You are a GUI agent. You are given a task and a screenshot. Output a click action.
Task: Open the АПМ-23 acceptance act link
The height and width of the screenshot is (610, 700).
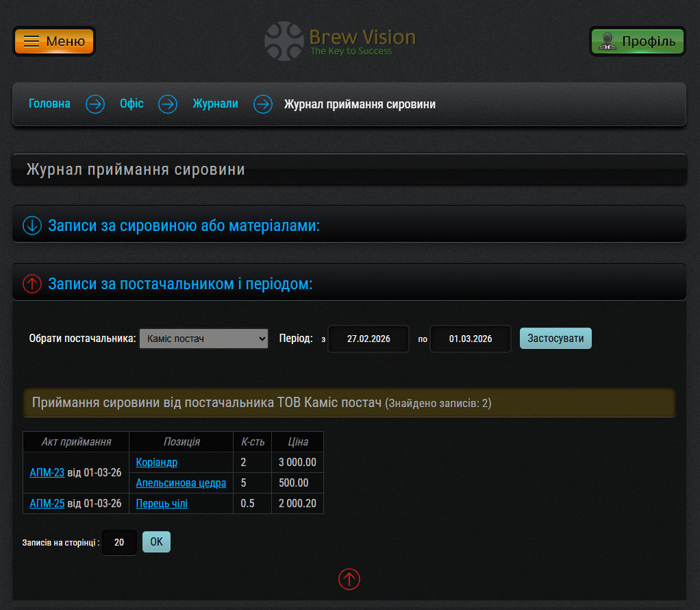[x=47, y=473]
